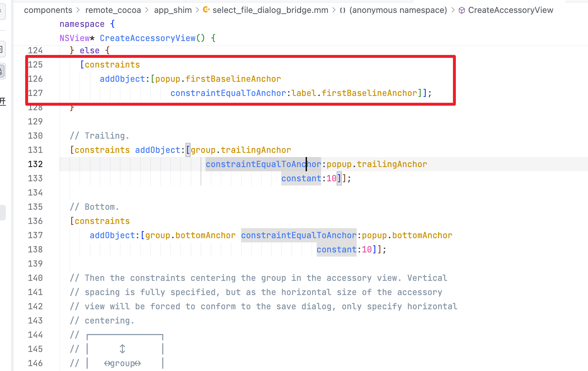The image size is (588, 371).
Task: Open the remote_cocoa breadcrumb folder
Action: 113,10
